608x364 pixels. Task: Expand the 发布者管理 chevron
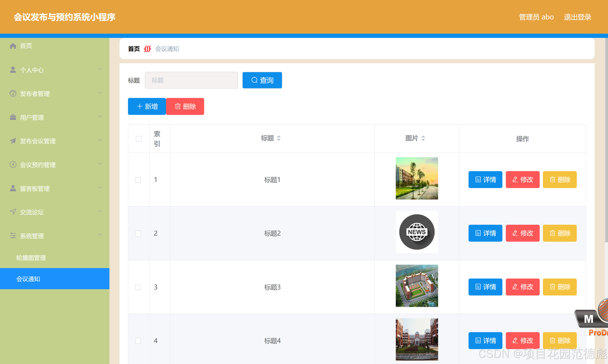point(100,93)
